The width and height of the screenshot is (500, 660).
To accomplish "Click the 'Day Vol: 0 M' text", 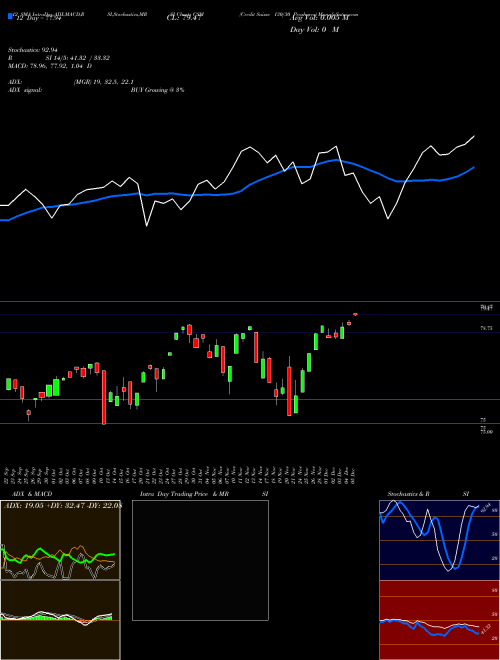I will tap(314, 30).
